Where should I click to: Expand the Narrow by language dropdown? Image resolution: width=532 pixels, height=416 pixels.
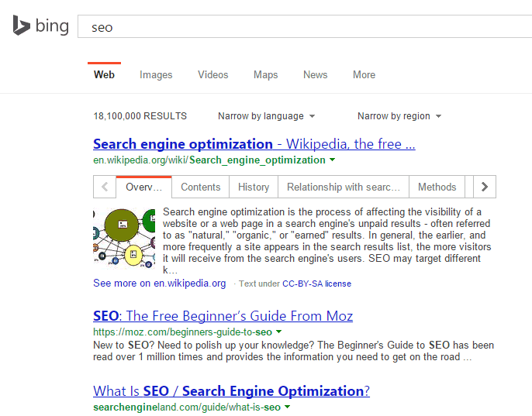coord(266,116)
